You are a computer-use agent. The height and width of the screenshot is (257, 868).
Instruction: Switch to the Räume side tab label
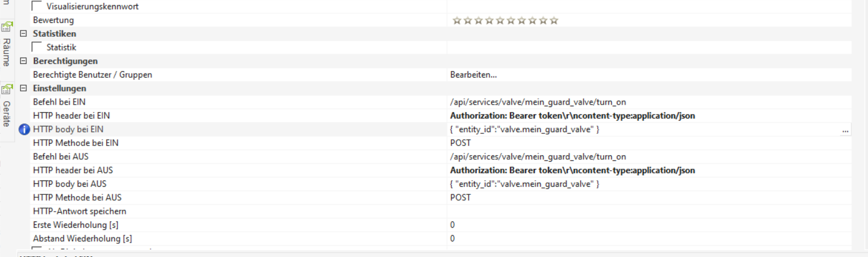[6, 52]
